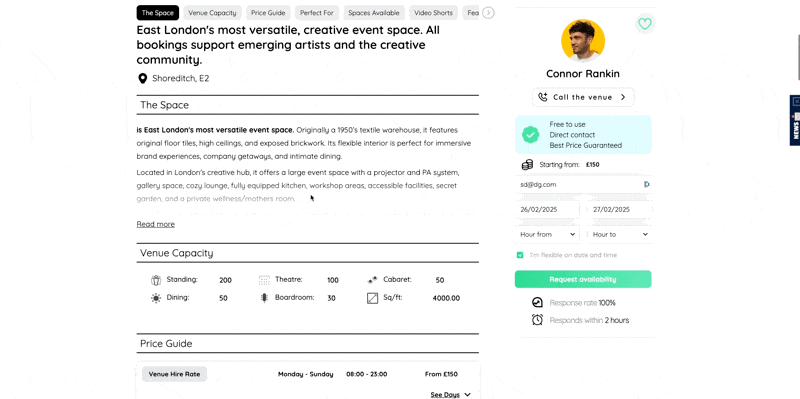The width and height of the screenshot is (800, 399).
Task: Click the Standing capacity icon
Action: [156, 280]
